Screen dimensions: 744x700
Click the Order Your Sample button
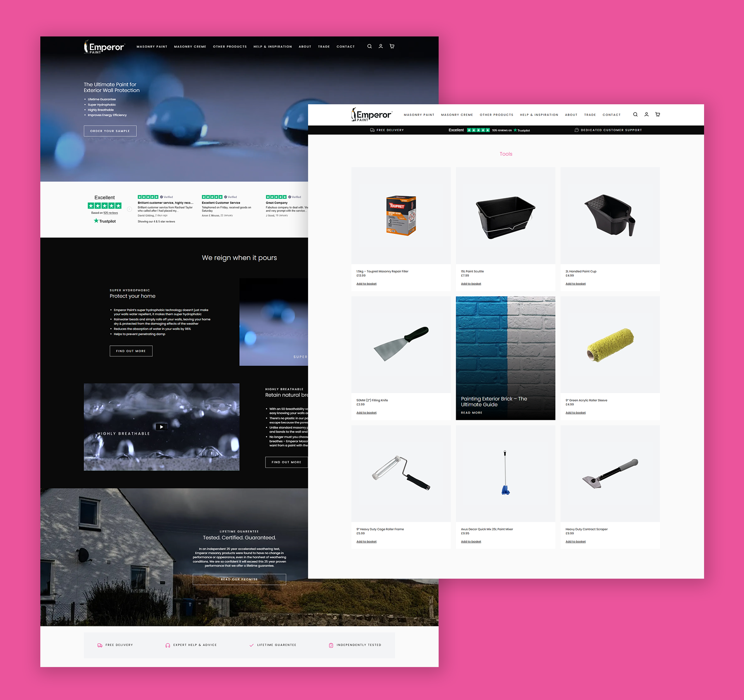pyautogui.click(x=110, y=130)
